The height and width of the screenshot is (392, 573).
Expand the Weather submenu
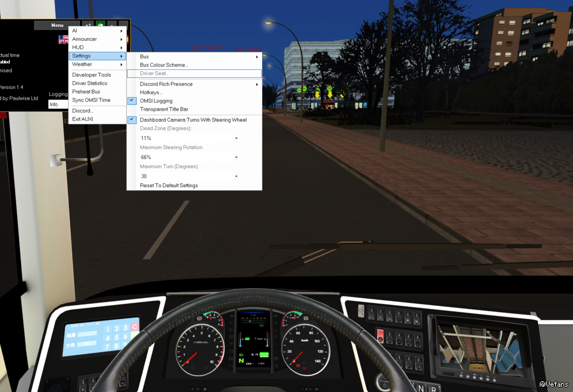point(97,64)
